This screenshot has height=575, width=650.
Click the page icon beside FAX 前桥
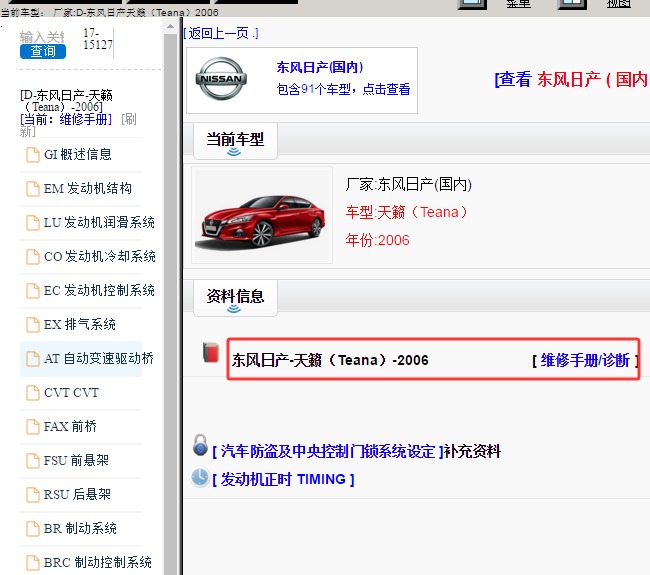coord(33,427)
